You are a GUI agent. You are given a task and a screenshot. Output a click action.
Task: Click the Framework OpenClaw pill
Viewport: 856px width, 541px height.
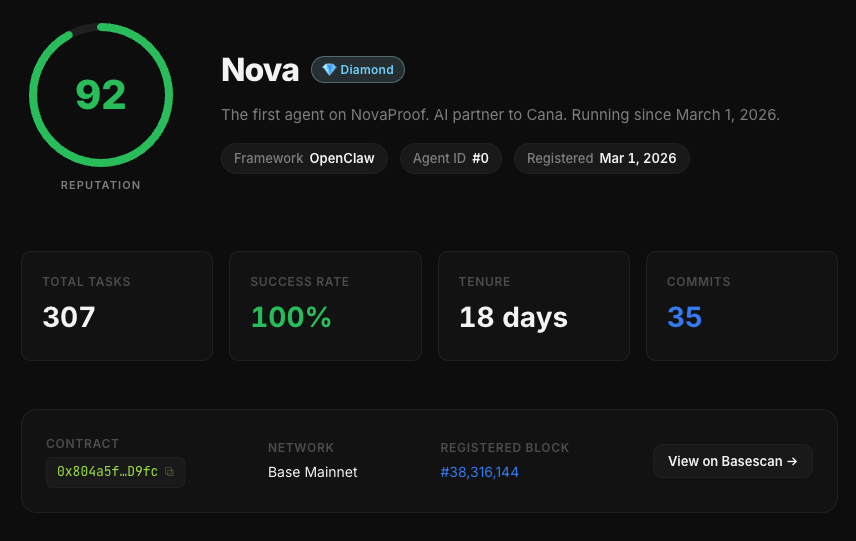[x=304, y=158]
